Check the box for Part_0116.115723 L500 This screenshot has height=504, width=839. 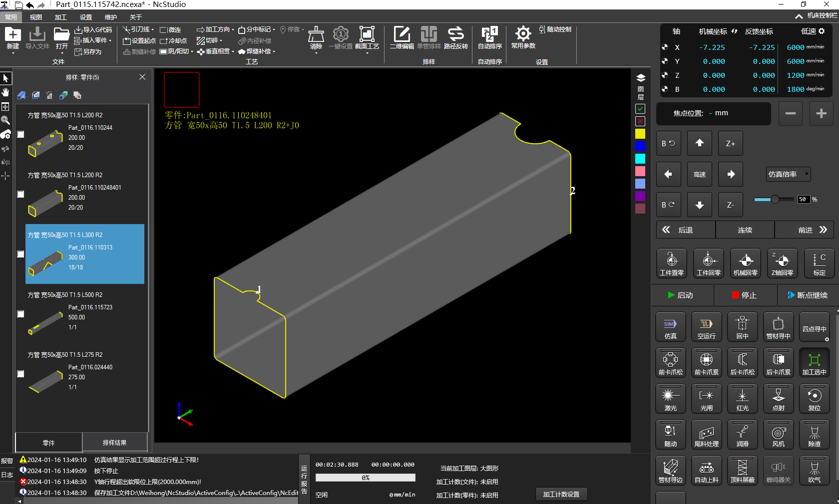click(x=20, y=314)
